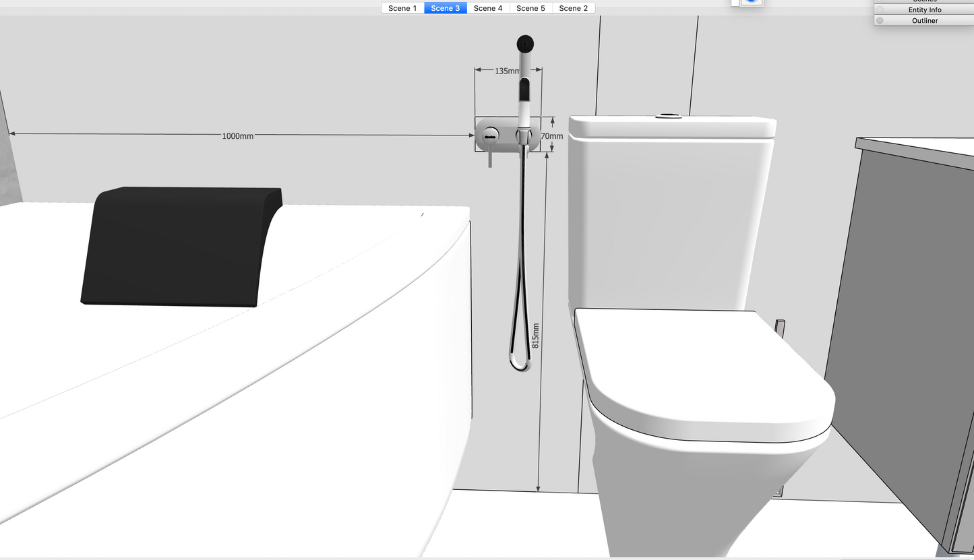
Task: Pick the black handheld shower head
Action: pos(526,44)
